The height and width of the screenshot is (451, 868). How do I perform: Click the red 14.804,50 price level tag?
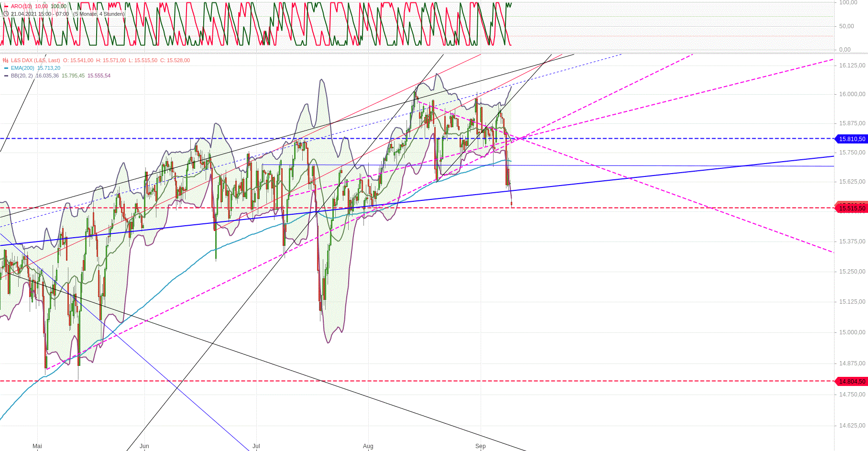pyautogui.click(x=851, y=381)
